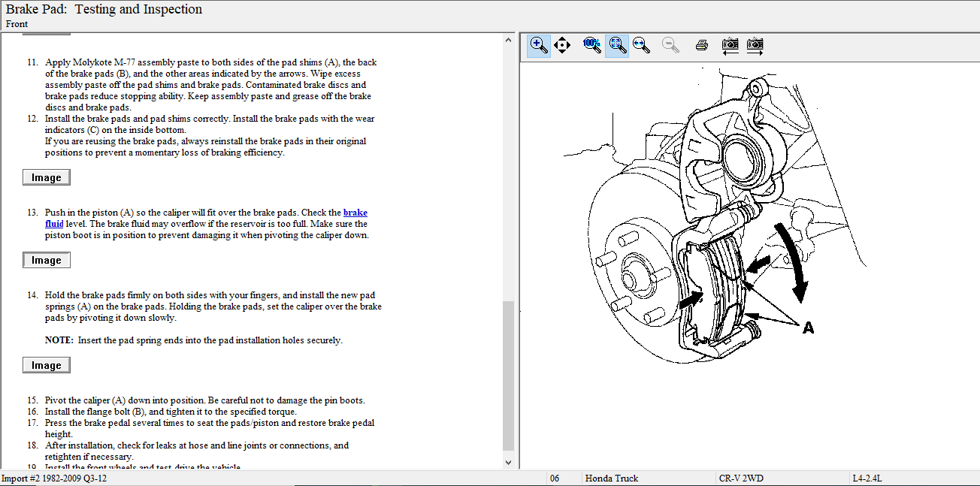Click the scrollbar down arrow
Viewport: 980px width, 486px height.
509,463
